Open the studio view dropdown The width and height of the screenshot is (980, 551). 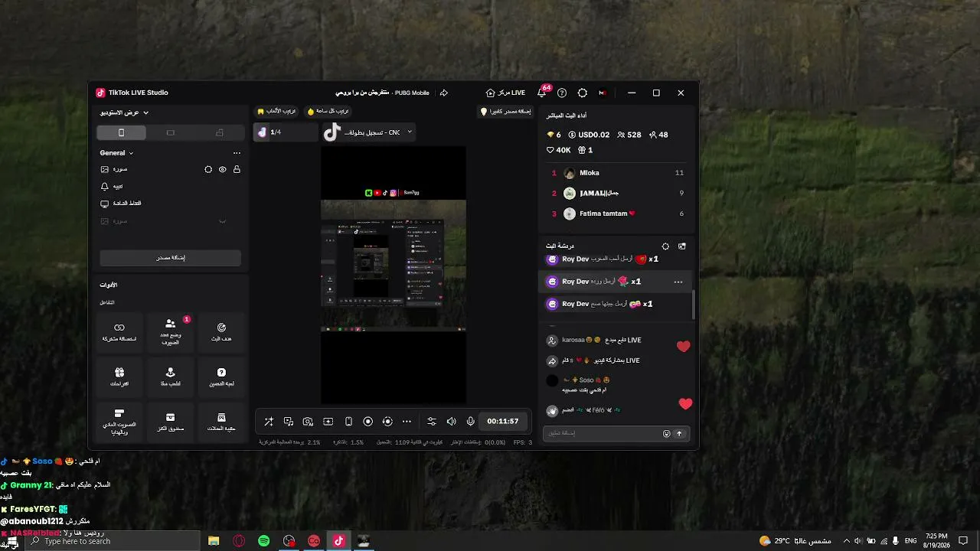coord(124,112)
